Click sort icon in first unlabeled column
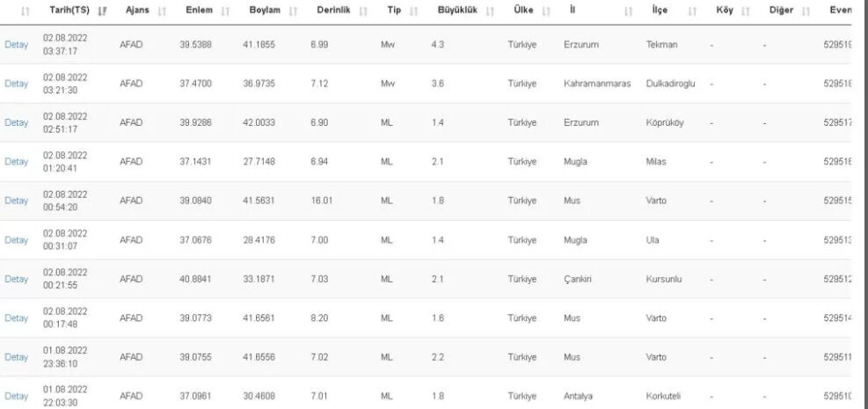The height and width of the screenshot is (409, 868). [25, 11]
